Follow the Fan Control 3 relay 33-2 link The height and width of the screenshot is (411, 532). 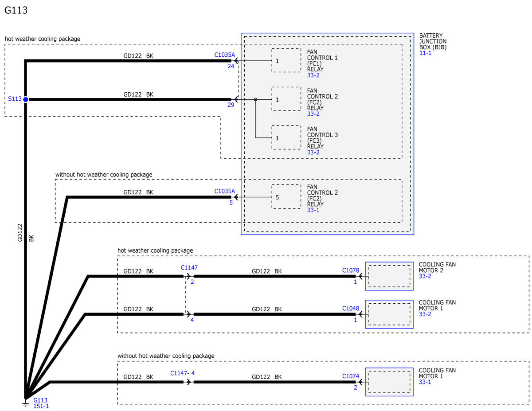[x=313, y=153]
